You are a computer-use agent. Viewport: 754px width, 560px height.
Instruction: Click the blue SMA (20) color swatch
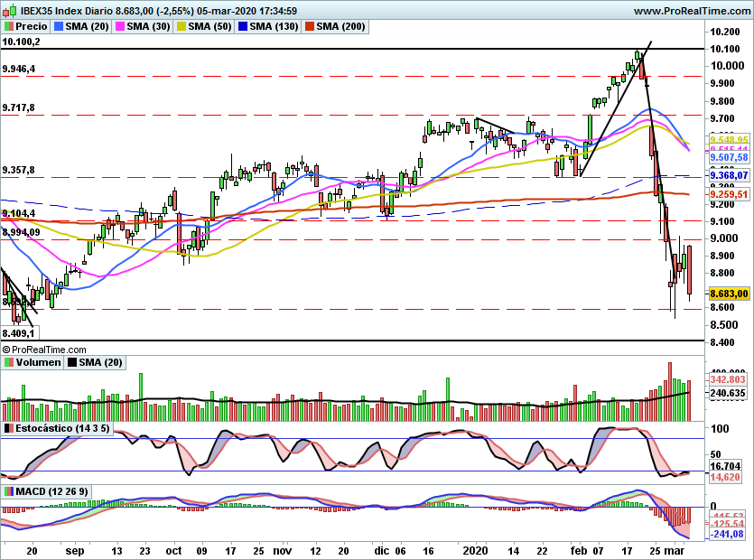coord(58,26)
